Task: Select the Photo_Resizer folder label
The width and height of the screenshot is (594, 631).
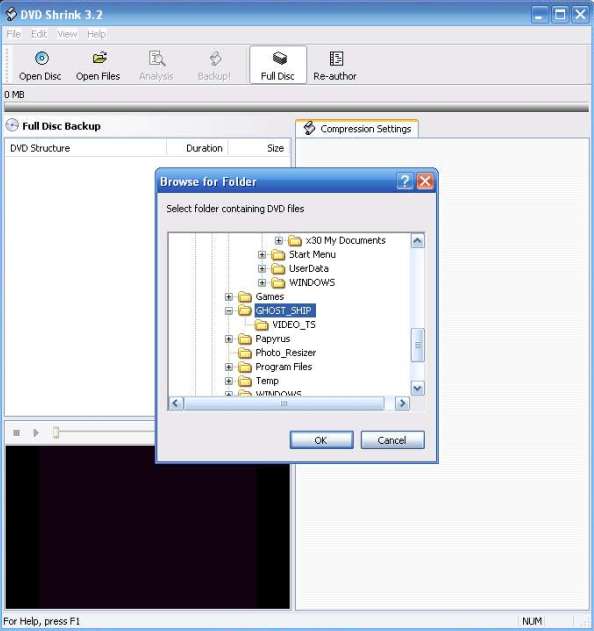Action: click(285, 353)
